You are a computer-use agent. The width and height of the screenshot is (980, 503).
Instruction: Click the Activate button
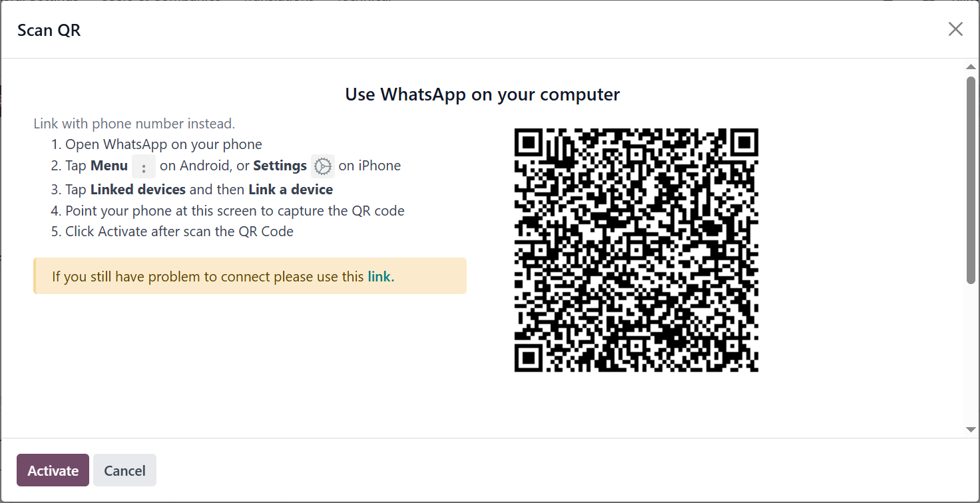point(53,470)
